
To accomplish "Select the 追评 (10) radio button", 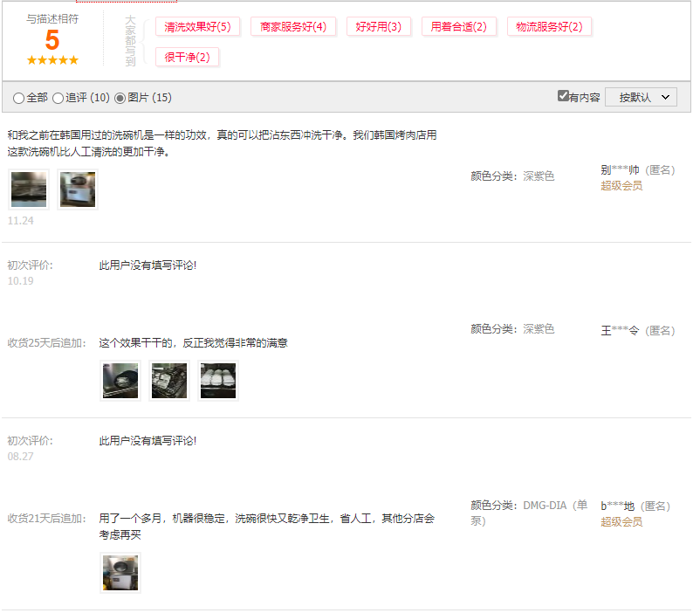I will [57, 99].
